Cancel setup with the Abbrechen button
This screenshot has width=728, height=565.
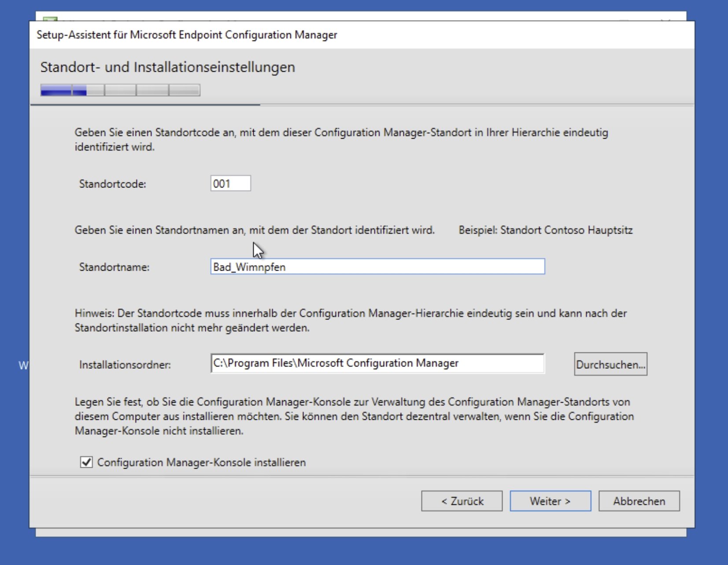[x=639, y=501]
